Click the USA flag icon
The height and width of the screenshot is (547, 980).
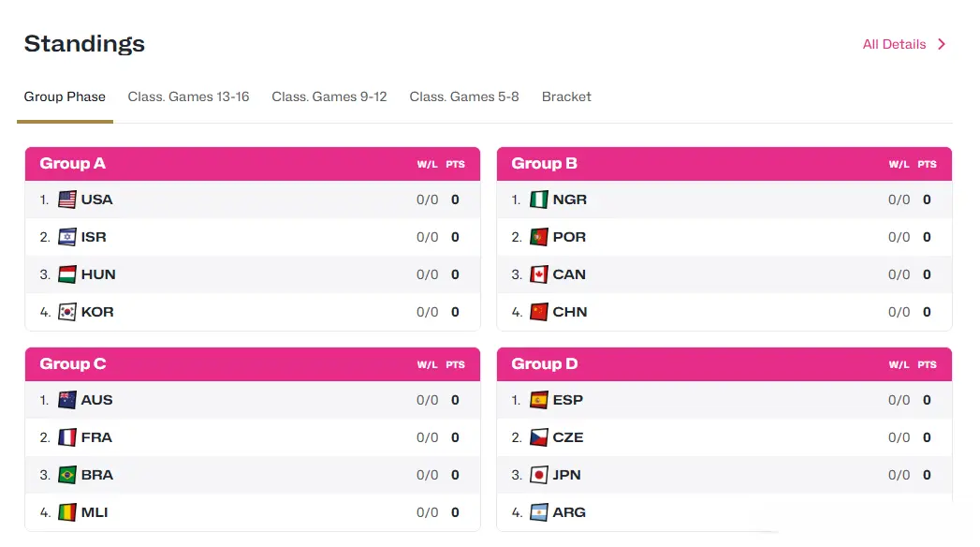click(x=66, y=200)
